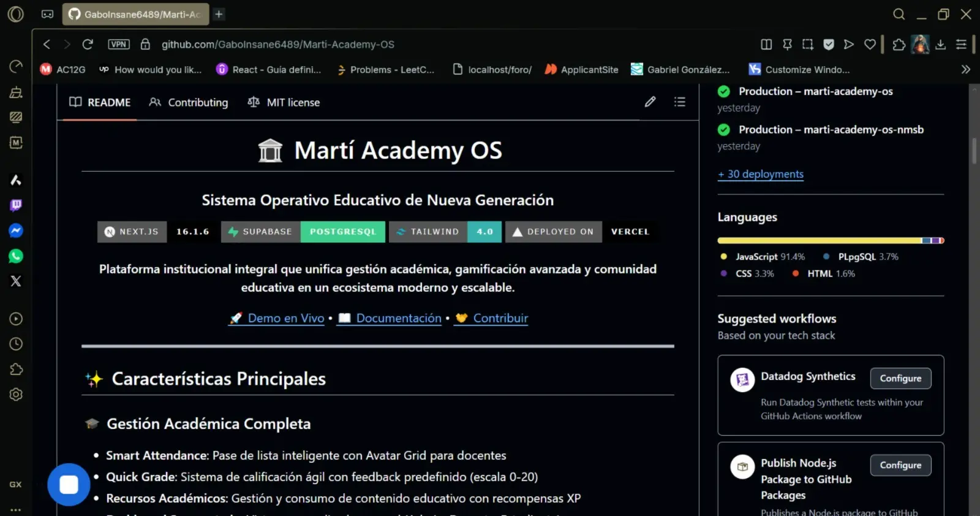Toggle the VPN badge in address bar
Viewport: 980px width, 516px height.
point(119,44)
